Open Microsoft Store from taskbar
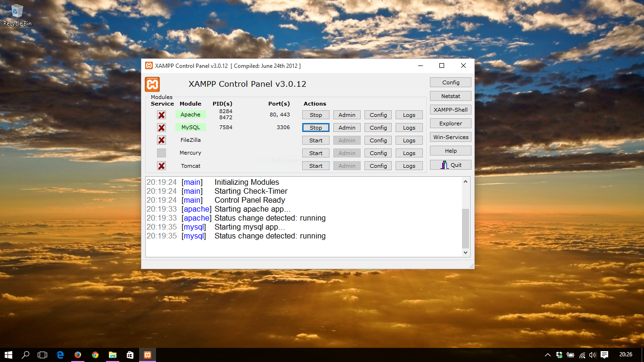This screenshot has height=362, width=644. click(x=130, y=355)
